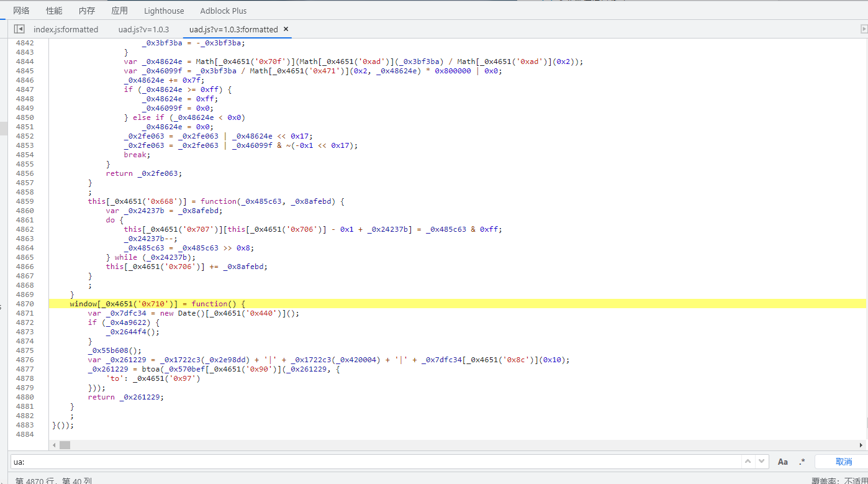This screenshot has height=484, width=868.
Task: Click the '_0x2644f4();' call line
Action: coord(132,332)
